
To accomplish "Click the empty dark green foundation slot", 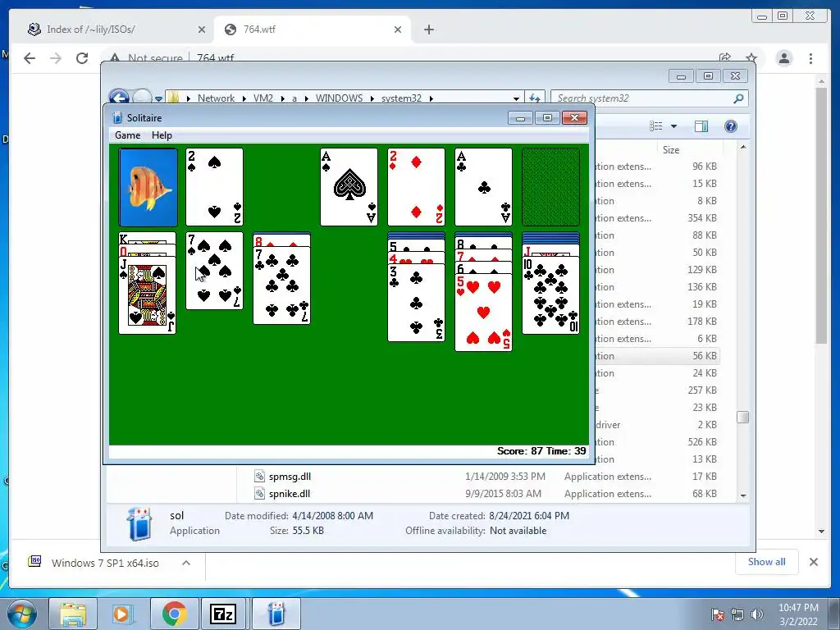I will pyautogui.click(x=550, y=187).
